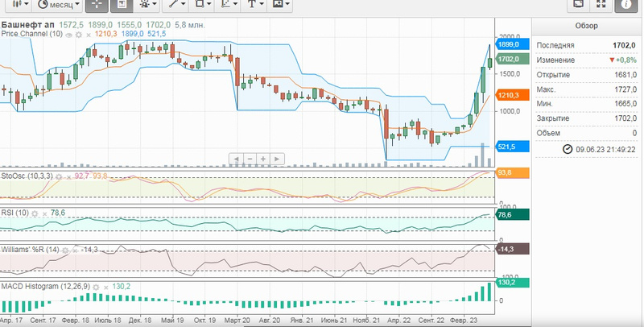Remove the RSI indicator with its X

pos(44,213)
